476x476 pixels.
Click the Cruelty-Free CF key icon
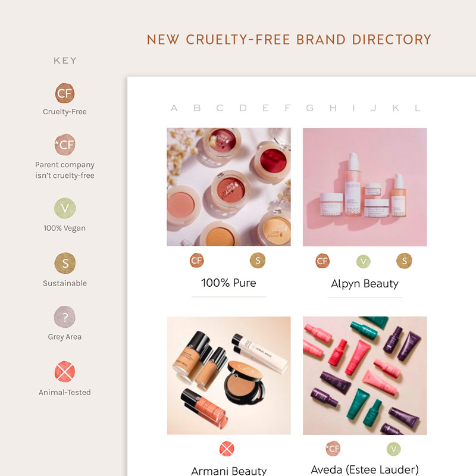coord(65,93)
